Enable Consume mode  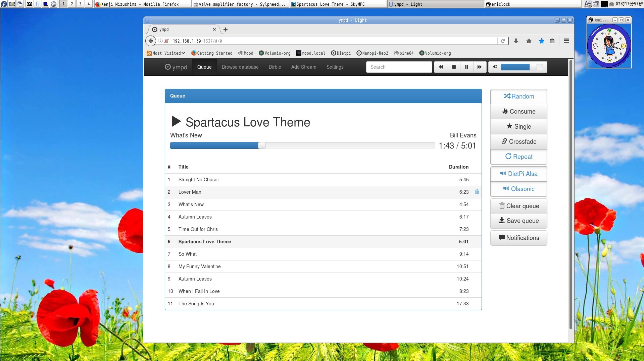click(518, 112)
